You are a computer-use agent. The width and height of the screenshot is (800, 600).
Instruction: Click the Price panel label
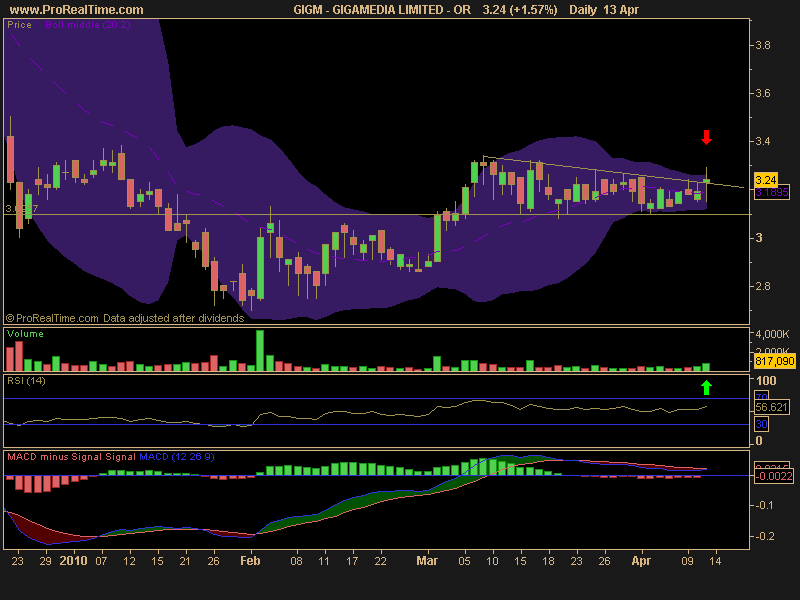click(19, 24)
